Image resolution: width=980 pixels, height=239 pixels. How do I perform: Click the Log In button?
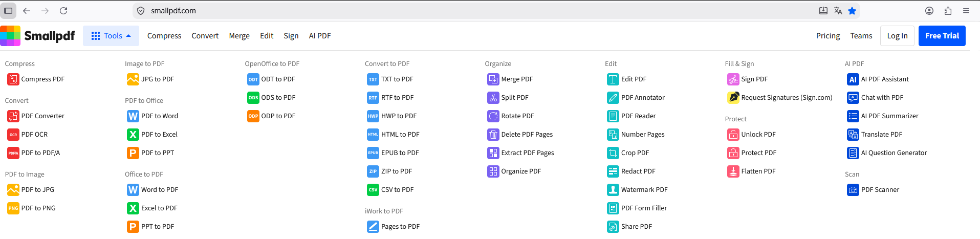click(897, 36)
